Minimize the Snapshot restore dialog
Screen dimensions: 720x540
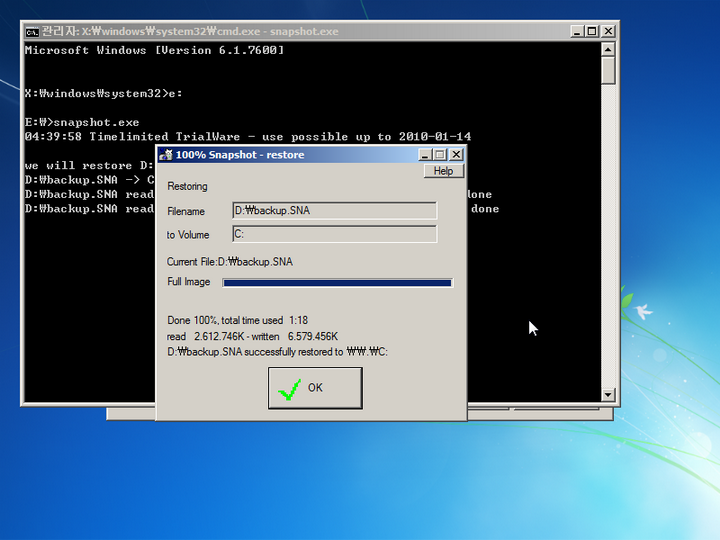point(425,155)
